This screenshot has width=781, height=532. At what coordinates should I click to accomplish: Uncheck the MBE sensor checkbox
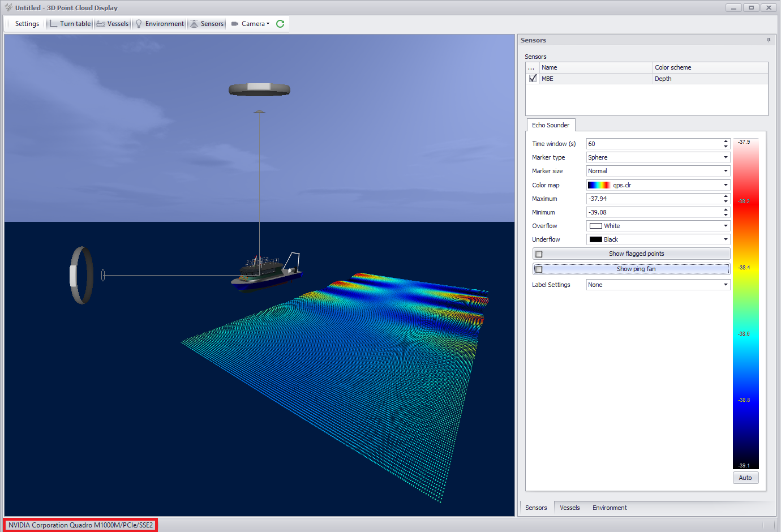(533, 79)
